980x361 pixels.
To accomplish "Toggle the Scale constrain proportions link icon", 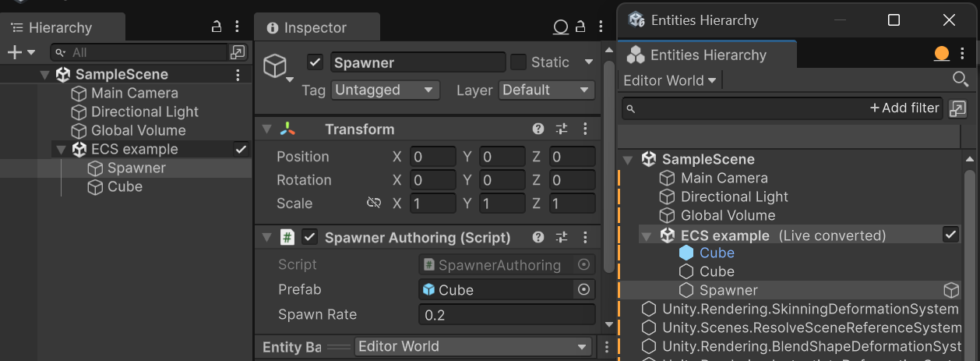I will click(374, 203).
